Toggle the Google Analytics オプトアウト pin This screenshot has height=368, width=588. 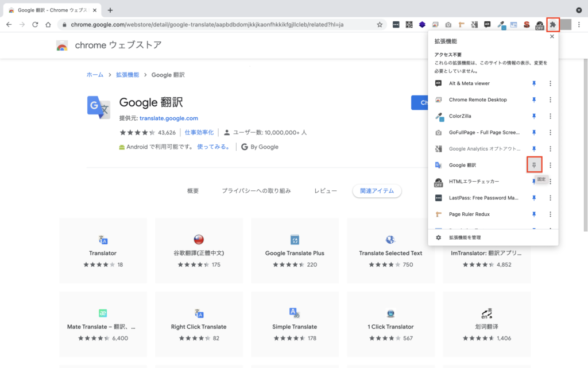click(x=534, y=149)
